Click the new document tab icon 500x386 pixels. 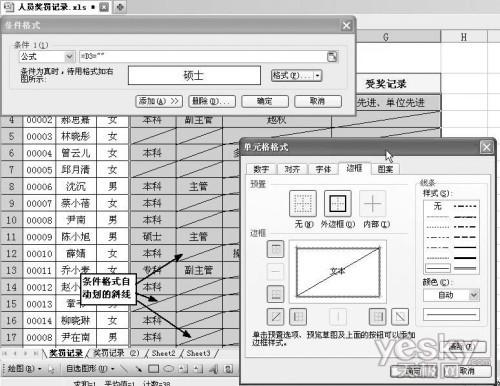[x=120, y=7]
